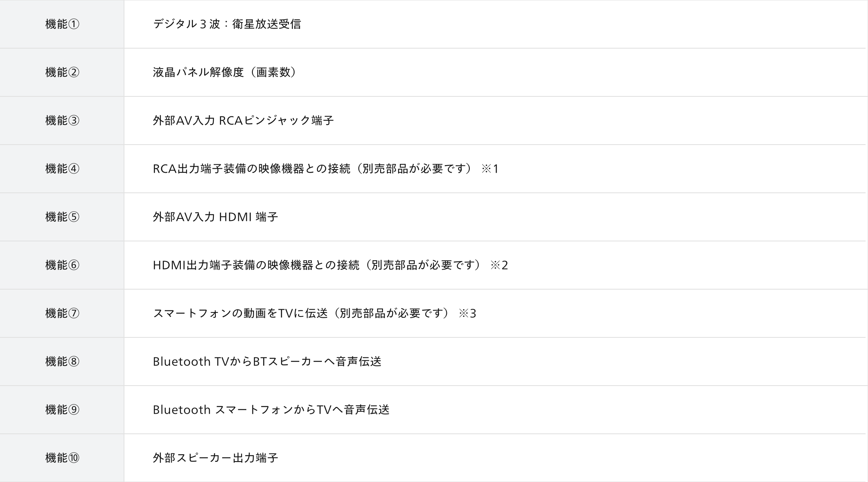Viewport: 868px width, 482px height.
Task: Click the ※1 footnote marker
Action: 490,169
